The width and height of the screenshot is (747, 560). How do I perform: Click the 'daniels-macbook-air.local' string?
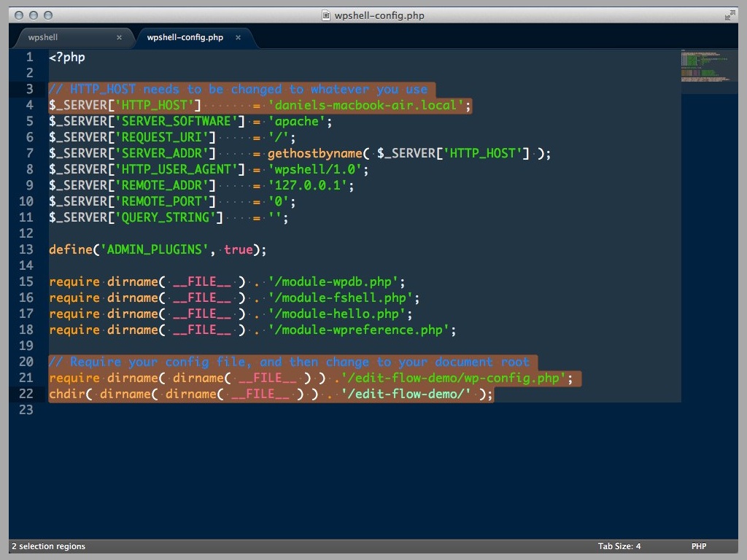(366, 105)
